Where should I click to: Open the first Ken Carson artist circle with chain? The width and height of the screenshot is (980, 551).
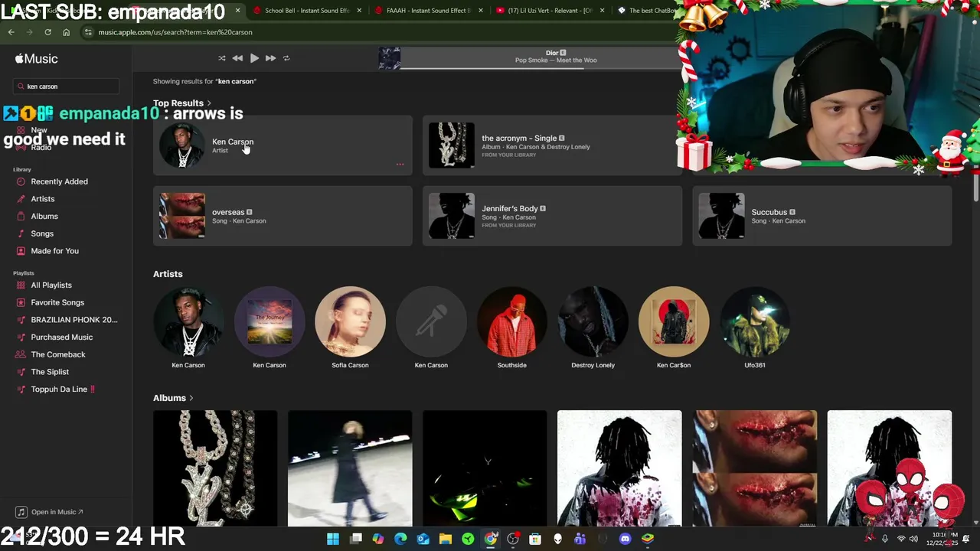pos(188,322)
